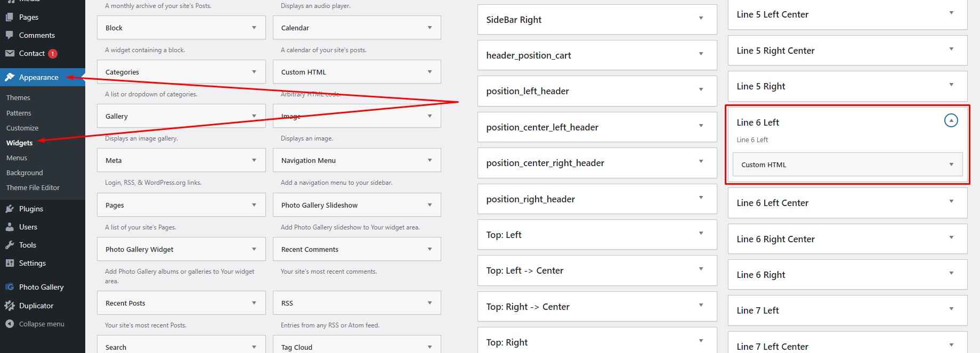Click the Photo Gallery menu icon

tap(10, 287)
